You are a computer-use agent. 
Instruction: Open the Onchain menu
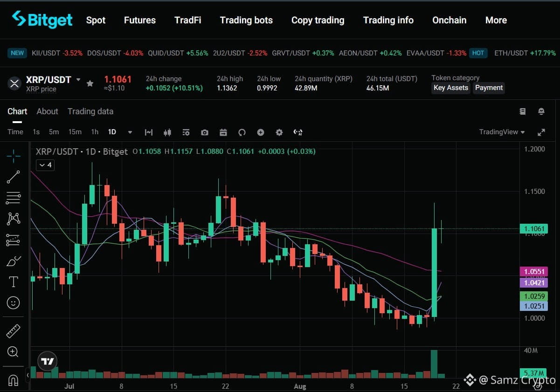point(449,20)
